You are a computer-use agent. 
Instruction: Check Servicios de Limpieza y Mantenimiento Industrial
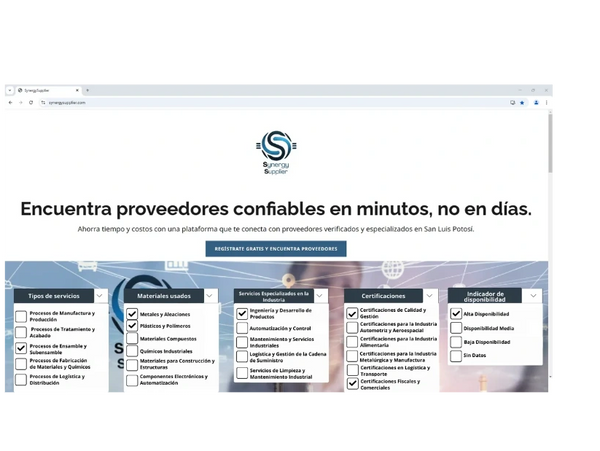coord(242,373)
